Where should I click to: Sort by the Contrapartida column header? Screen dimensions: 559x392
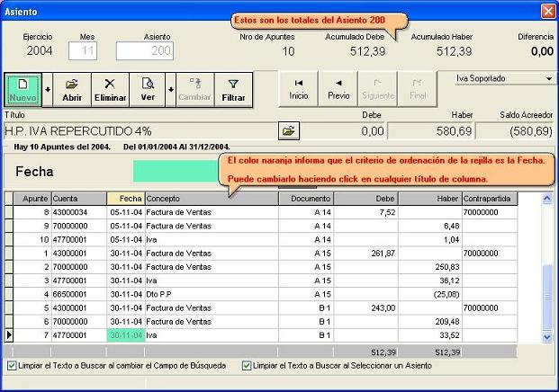(x=490, y=199)
